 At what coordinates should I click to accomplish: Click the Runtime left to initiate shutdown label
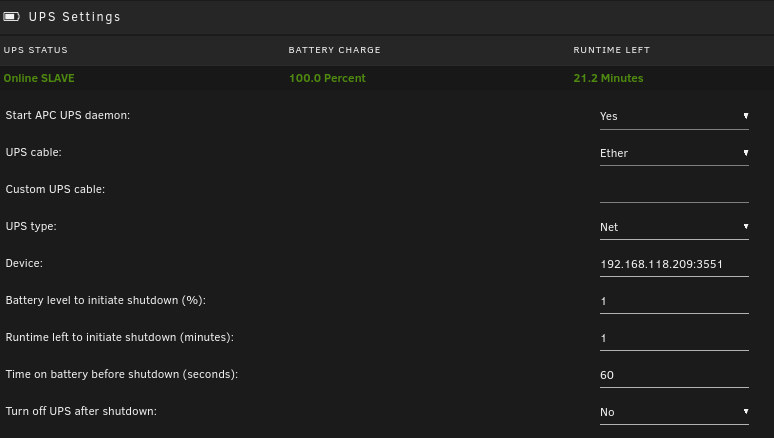(119, 337)
